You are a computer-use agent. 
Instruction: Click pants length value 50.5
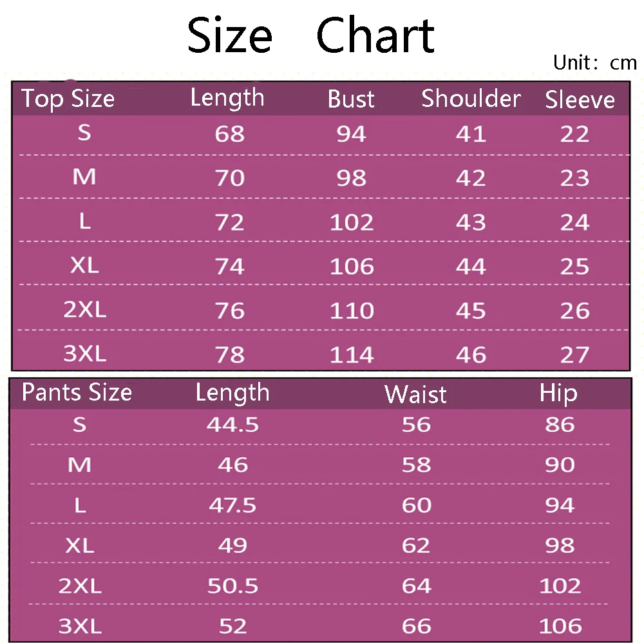(x=233, y=586)
